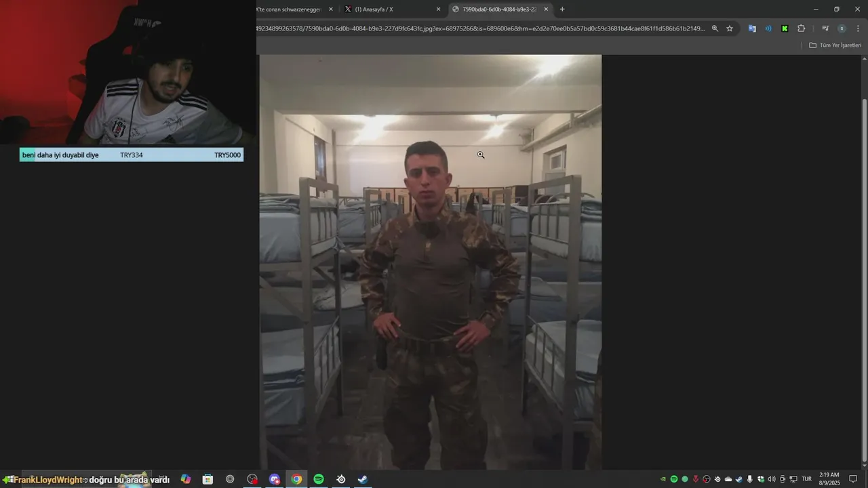Open the red chevron tray icon
This screenshot has height=488, width=868.
coord(696,479)
